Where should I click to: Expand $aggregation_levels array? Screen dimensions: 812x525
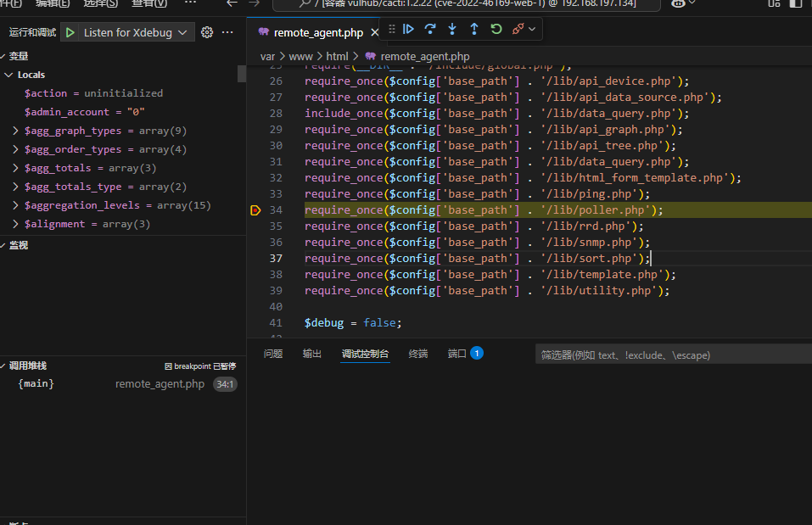point(15,205)
